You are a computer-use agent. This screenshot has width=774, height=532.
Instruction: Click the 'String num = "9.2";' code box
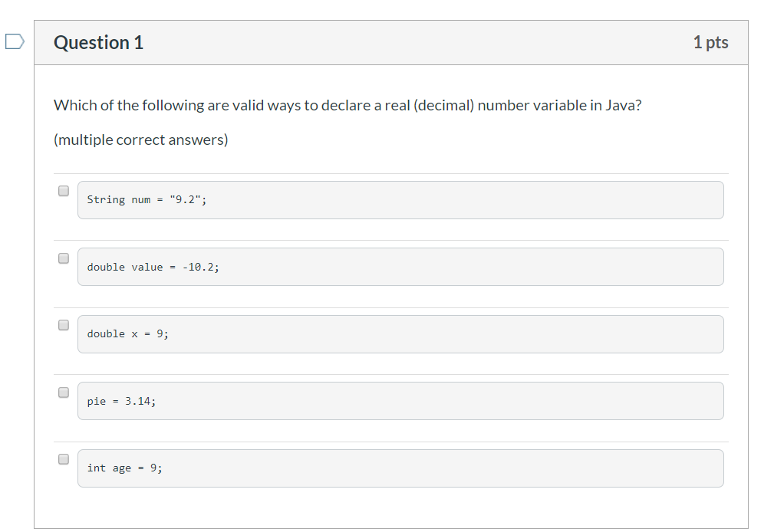(x=400, y=200)
